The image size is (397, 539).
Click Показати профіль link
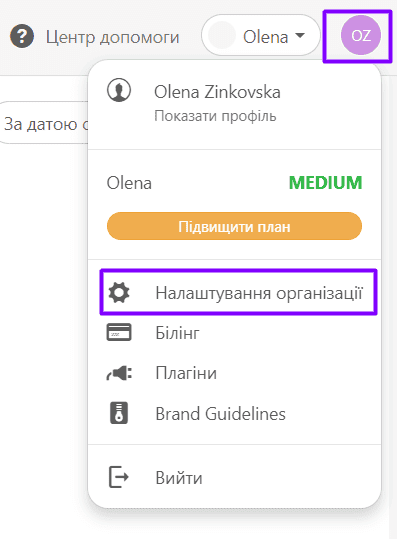click(x=215, y=116)
